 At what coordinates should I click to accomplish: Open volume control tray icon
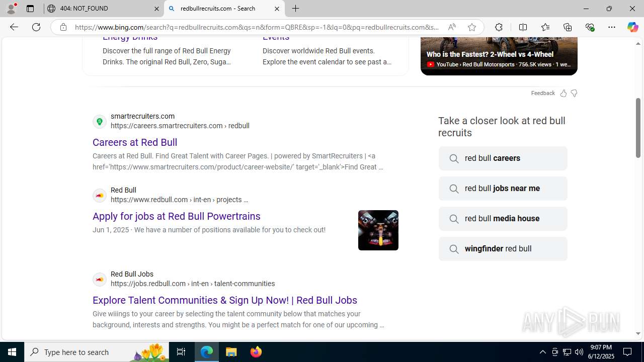point(579,352)
